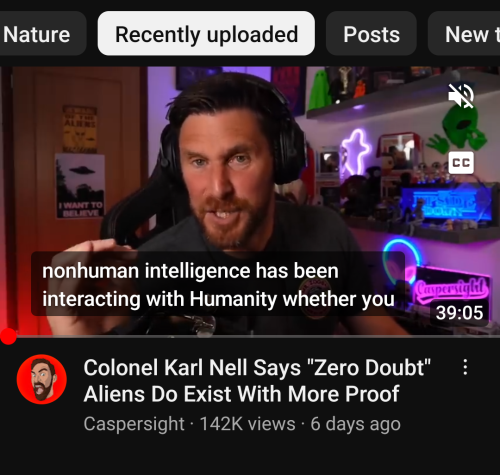This screenshot has height=475, width=500.
Task: Click the 6 days ago upload date
Action: click(355, 424)
